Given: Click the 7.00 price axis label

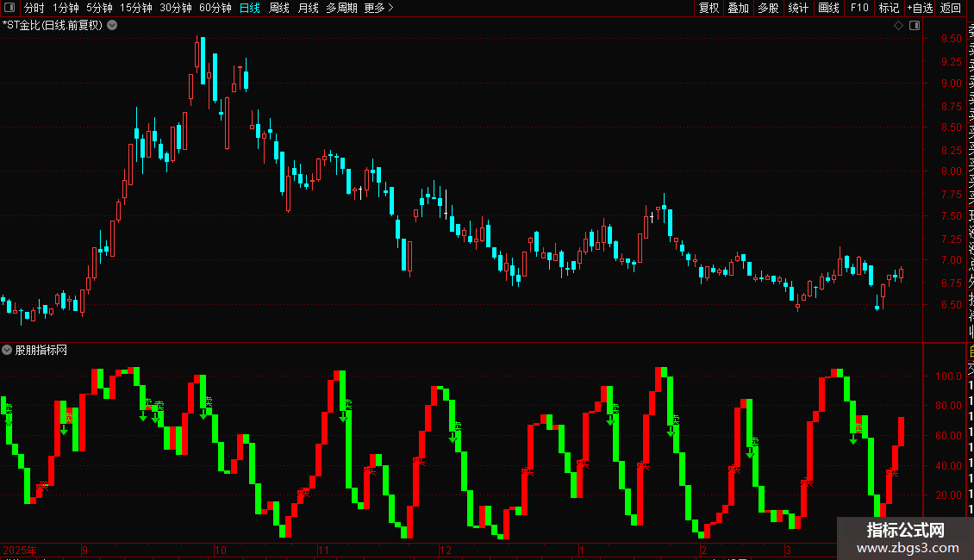Looking at the screenshot, I should 951,260.
